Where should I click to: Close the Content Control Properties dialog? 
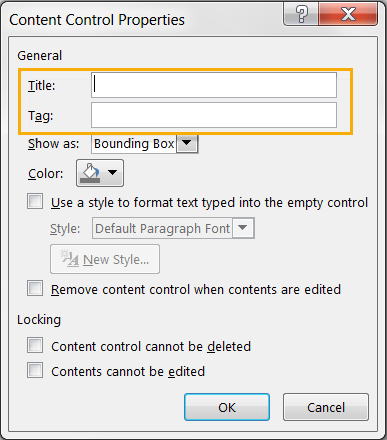click(348, 14)
